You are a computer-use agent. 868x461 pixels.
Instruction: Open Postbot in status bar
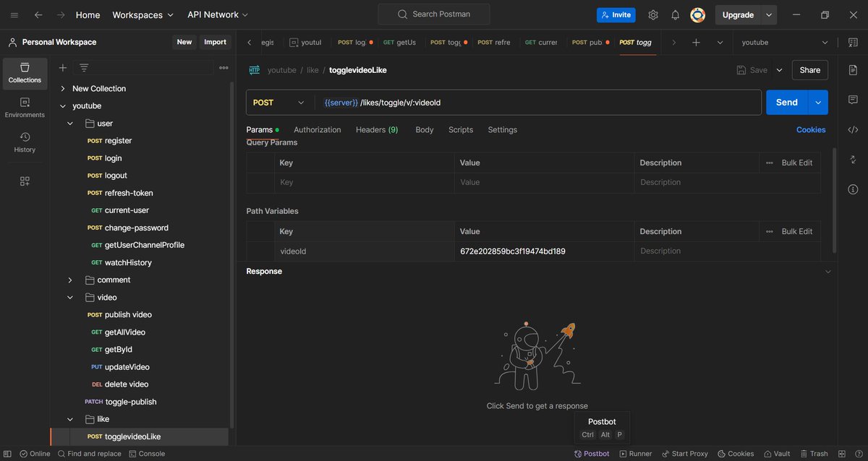pos(592,454)
